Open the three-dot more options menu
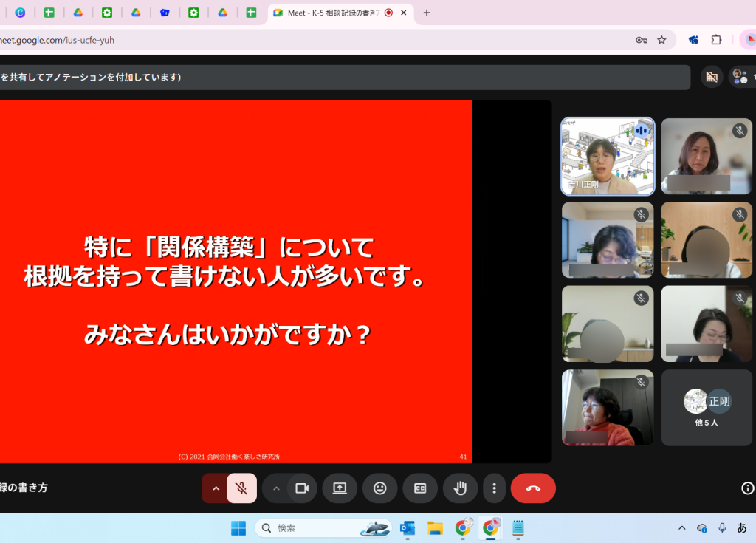The image size is (756, 543). [x=494, y=488]
